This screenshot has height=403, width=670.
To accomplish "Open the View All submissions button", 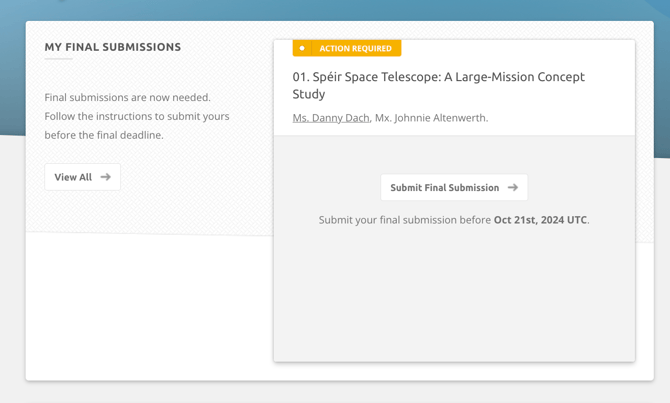I will 82,177.
